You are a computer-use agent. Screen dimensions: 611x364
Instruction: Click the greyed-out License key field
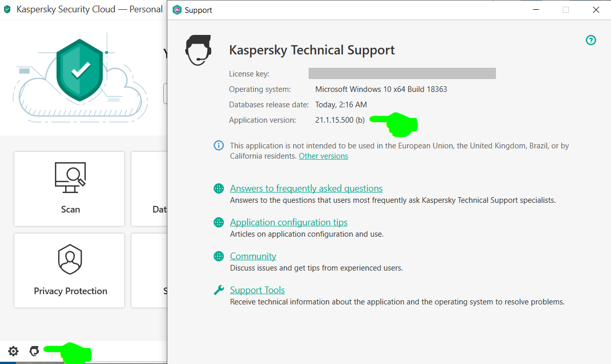tap(402, 73)
